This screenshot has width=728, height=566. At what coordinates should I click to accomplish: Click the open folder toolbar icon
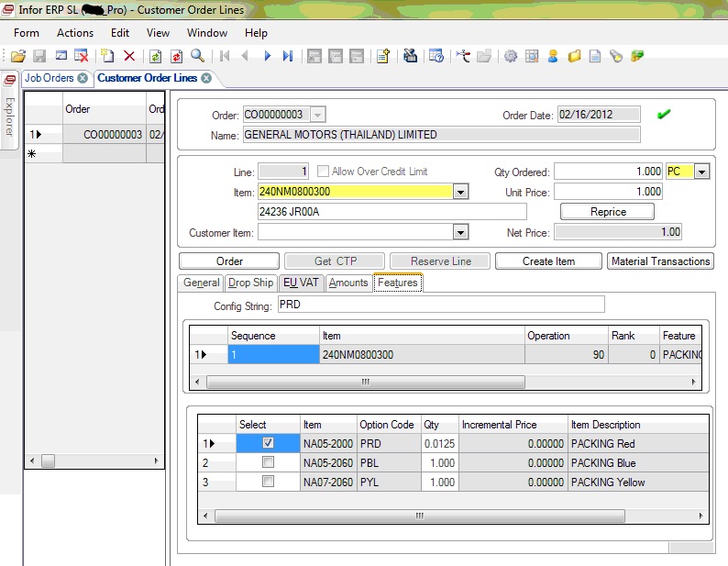coord(18,56)
